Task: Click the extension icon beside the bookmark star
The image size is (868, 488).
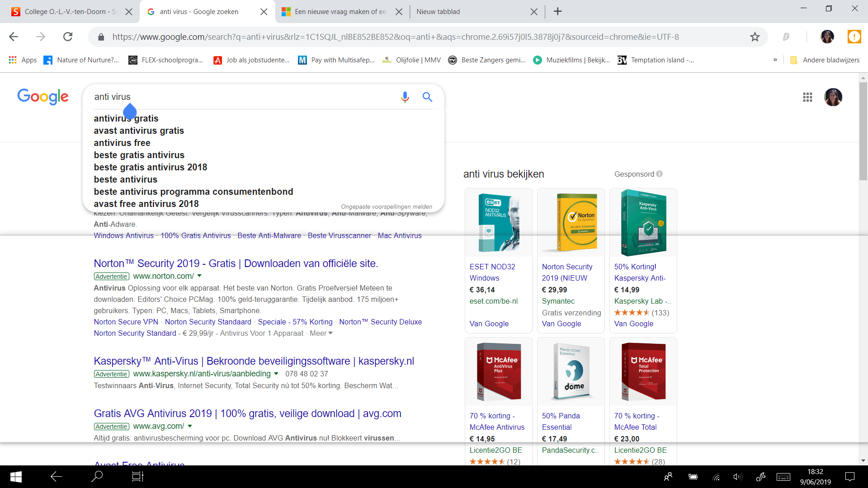Action: click(x=786, y=37)
